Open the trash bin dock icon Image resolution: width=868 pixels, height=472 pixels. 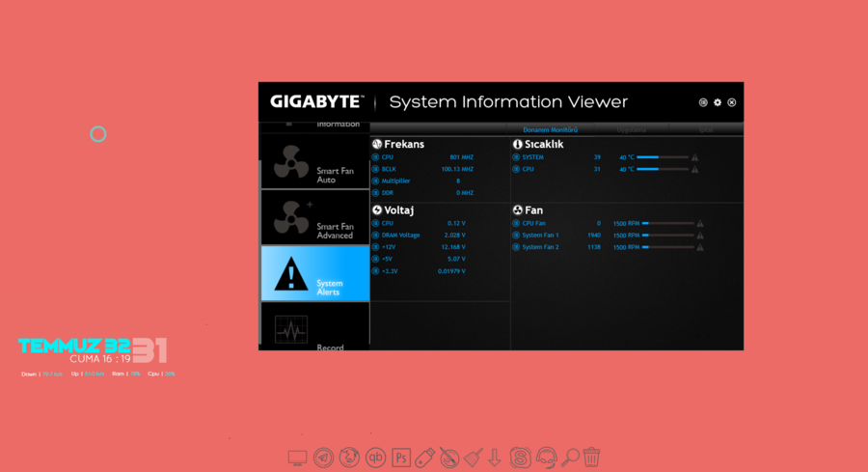click(x=591, y=458)
